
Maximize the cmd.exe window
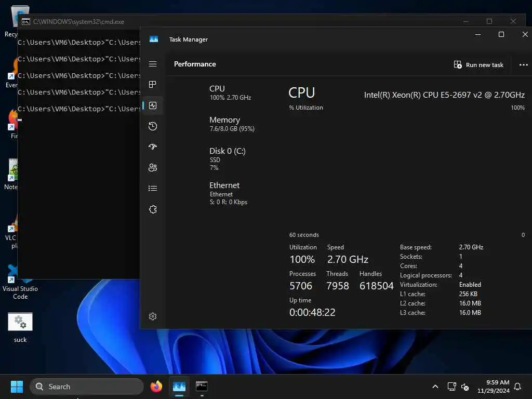(489, 21)
